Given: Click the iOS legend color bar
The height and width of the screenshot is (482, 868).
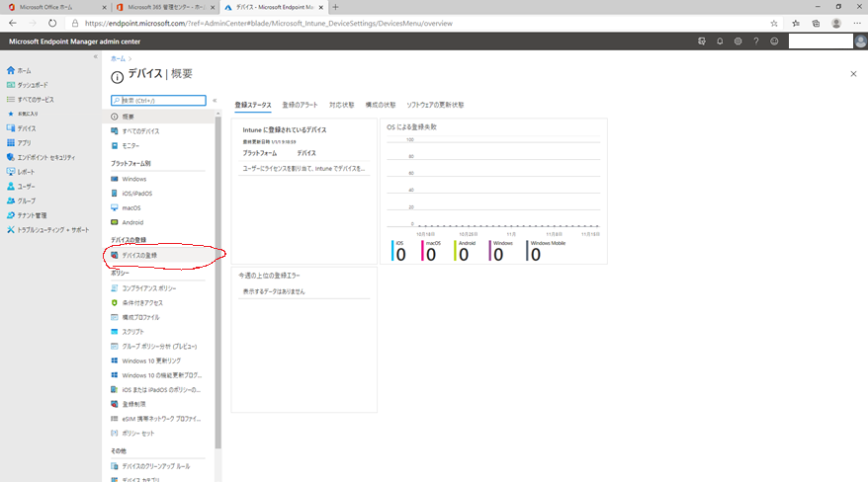Looking at the screenshot, I should tap(392, 251).
